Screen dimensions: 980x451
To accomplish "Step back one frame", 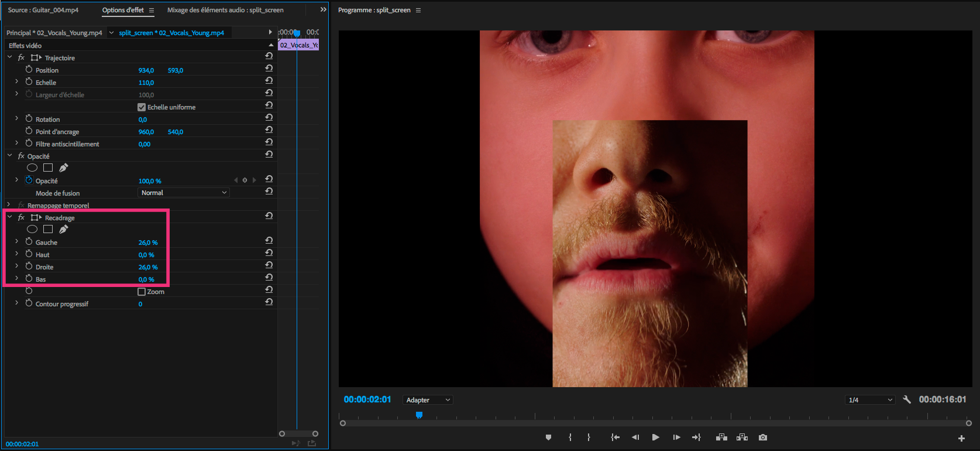I will pyautogui.click(x=635, y=438).
